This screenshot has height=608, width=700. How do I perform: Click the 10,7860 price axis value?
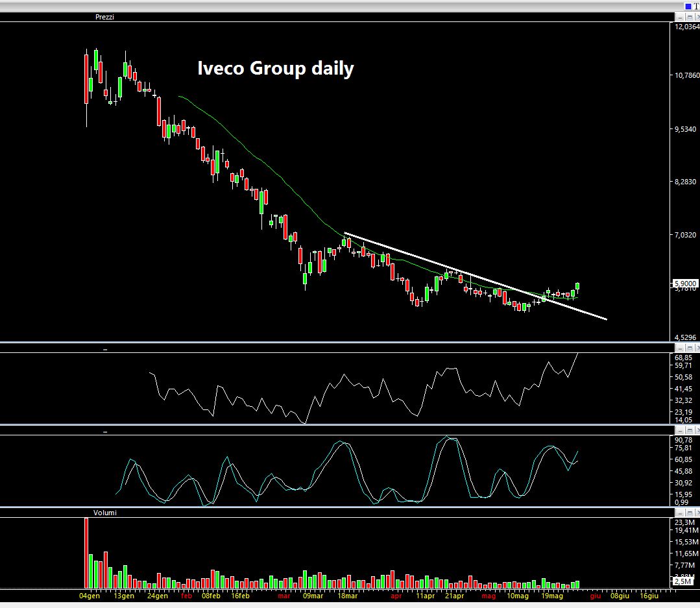(x=686, y=75)
